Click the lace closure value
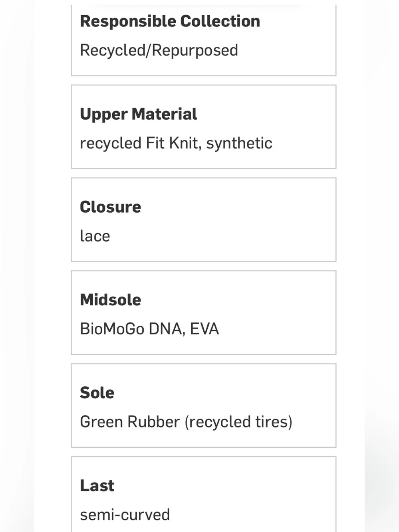This screenshot has width=399, height=532. click(x=95, y=236)
